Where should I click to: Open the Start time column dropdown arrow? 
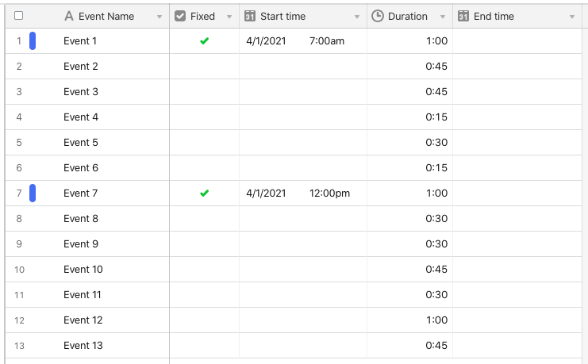[x=357, y=17]
